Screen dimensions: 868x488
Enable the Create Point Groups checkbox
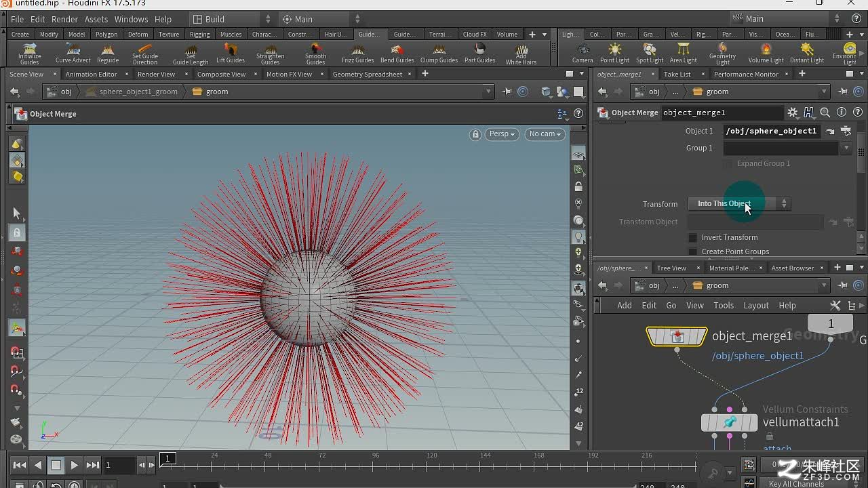point(692,251)
